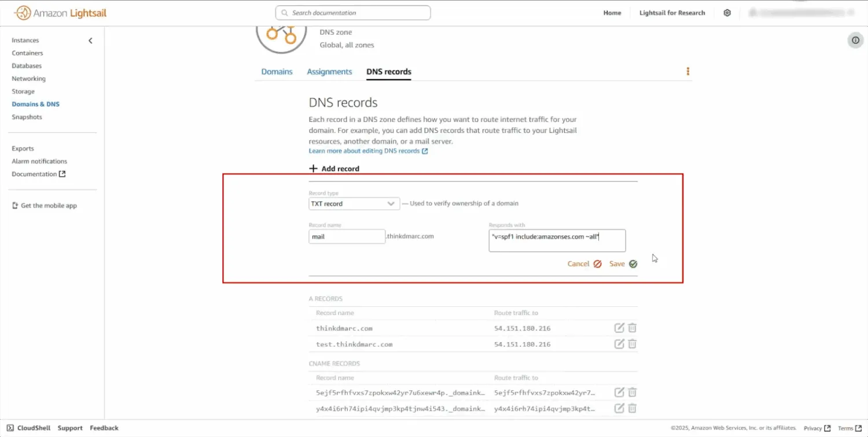
Task: Open Lightsail for Research link
Action: (672, 13)
